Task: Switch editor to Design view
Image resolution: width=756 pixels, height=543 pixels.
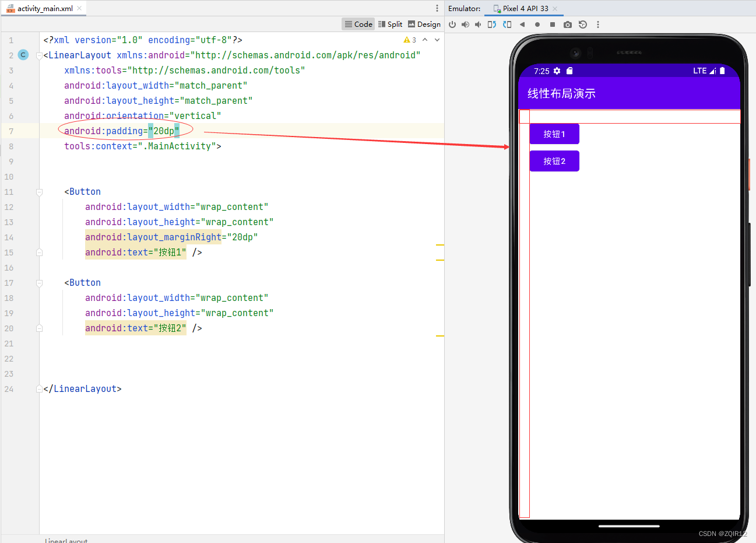Action: click(x=424, y=24)
